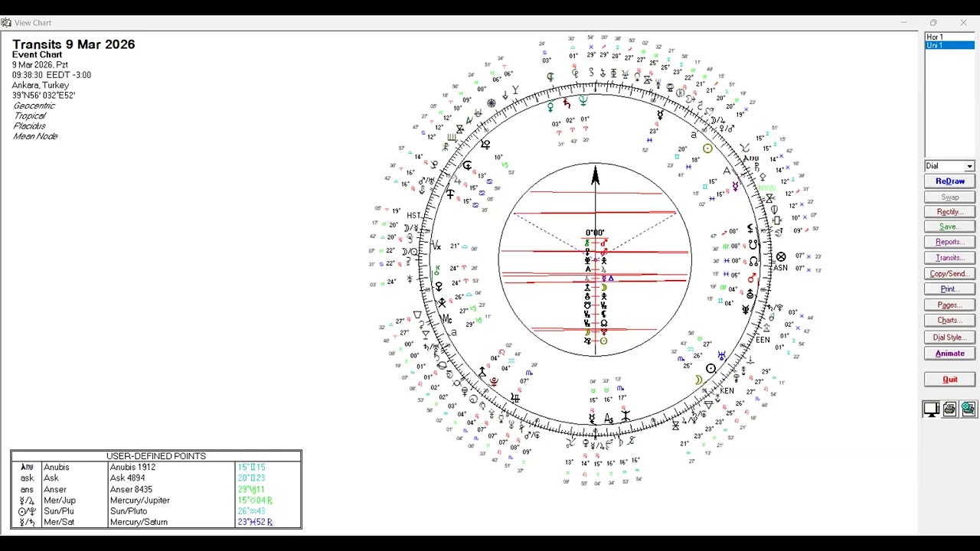The height and width of the screenshot is (551, 980).
Task: Click the View Chart window icon
Action: 6,23
